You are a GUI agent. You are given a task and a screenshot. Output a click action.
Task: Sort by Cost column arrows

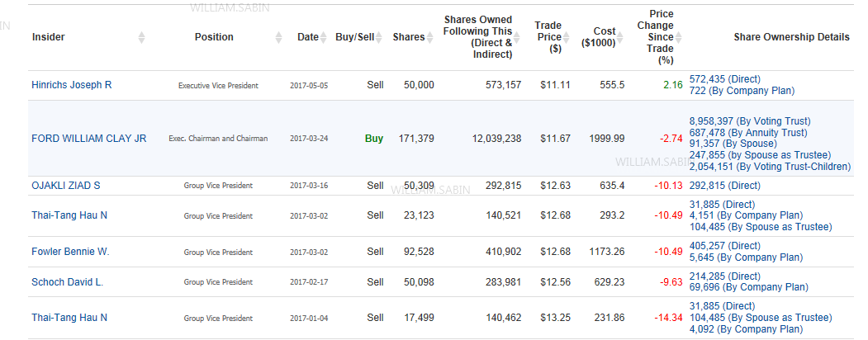(620, 37)
